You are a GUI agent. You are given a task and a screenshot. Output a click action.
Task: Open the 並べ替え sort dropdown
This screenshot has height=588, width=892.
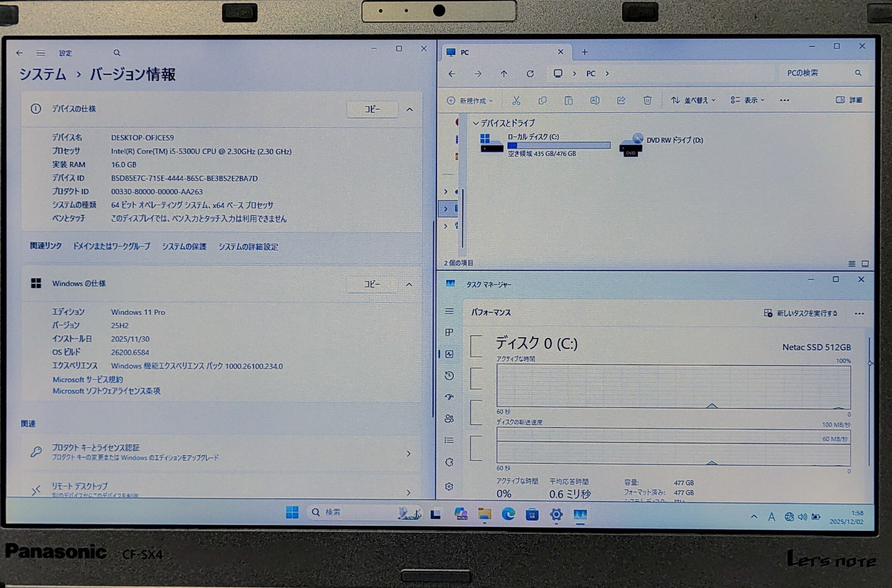point(693,100)
